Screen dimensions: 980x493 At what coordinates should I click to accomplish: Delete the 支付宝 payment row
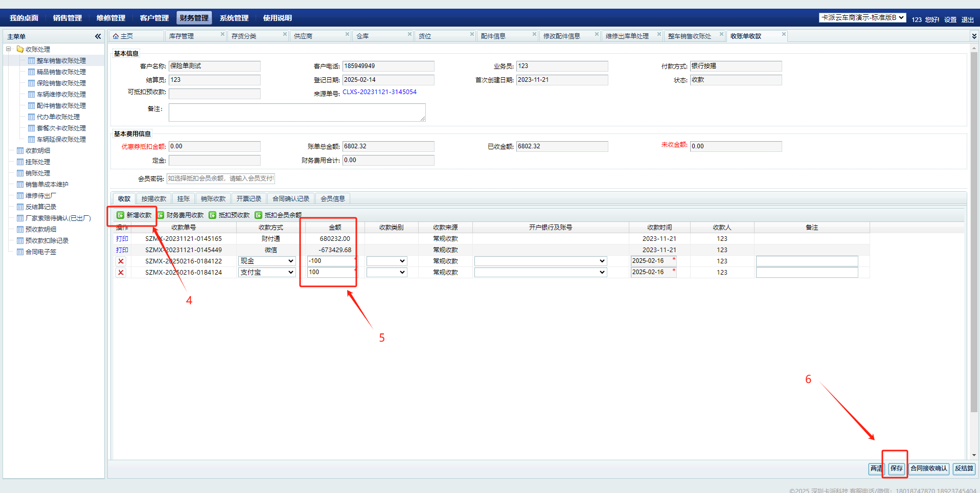pos(121,273)
